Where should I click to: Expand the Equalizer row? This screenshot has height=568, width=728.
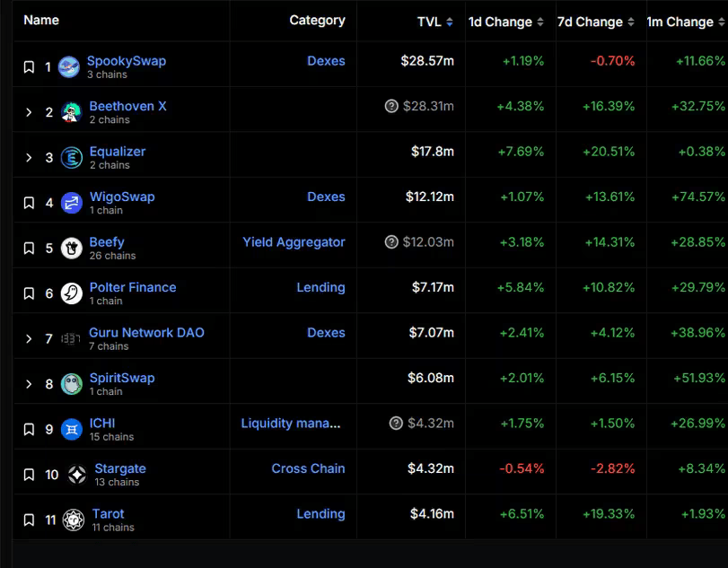point(29,158)
